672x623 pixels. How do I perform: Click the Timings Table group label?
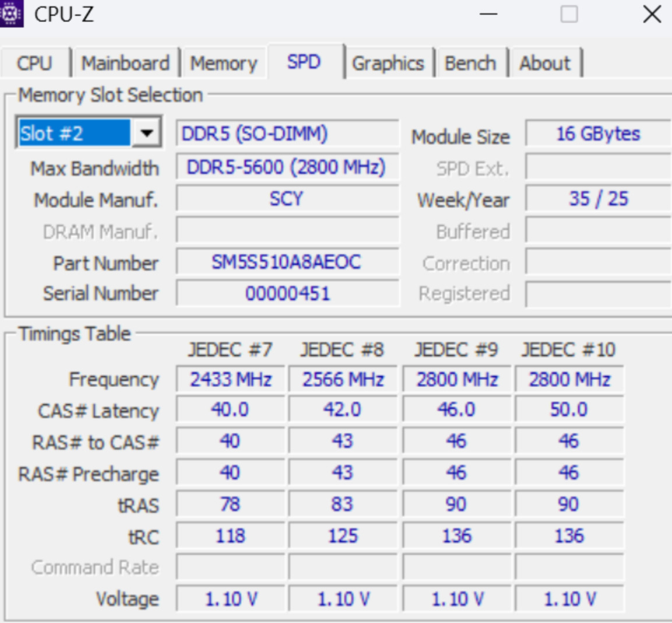pos(74,334)
